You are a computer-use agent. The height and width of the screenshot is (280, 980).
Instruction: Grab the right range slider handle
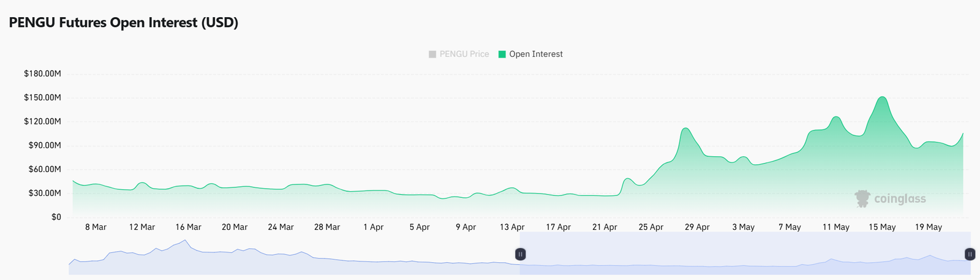tap(970, 254)
